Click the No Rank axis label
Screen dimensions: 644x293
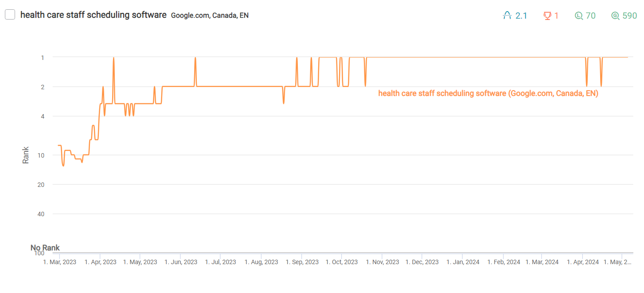(45, 248)
